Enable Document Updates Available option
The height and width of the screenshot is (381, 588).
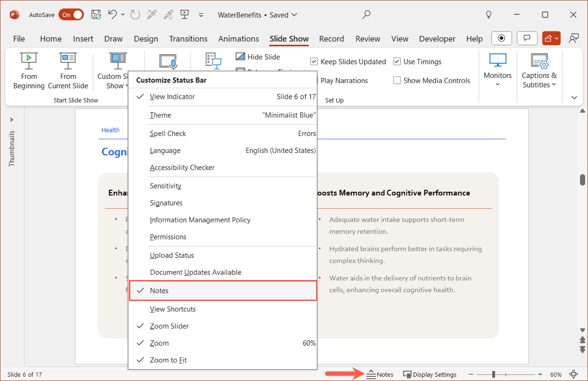click(x=223, y=272)
